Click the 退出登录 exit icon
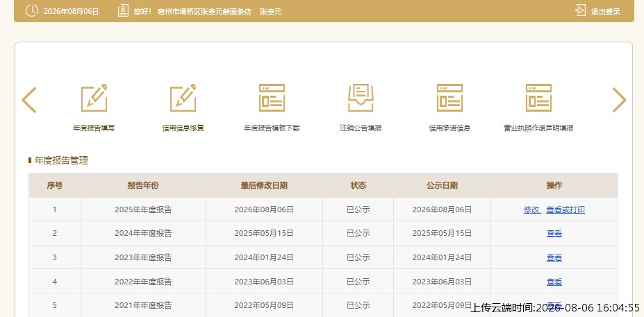 [x=580, y=11]
